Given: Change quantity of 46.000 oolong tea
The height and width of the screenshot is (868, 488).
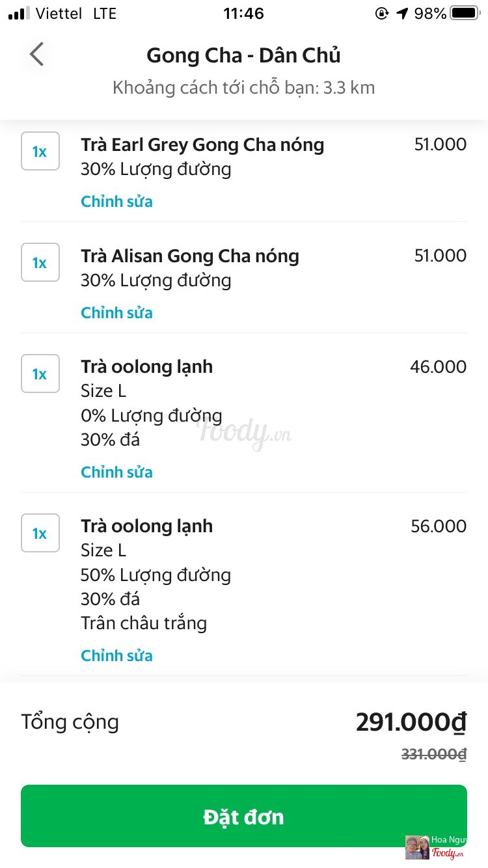Looking at the screenshot, I should tap(40, 374).
